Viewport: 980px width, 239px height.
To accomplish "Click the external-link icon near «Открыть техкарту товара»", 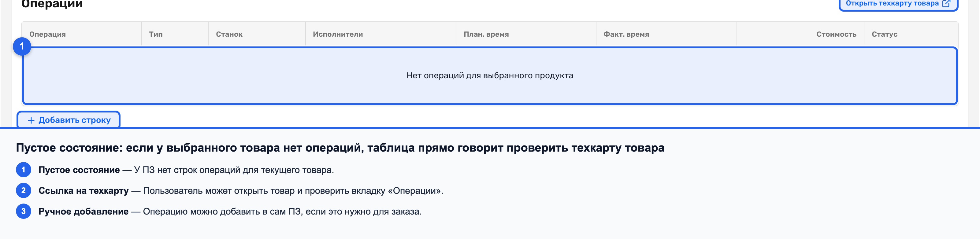I will point(946,3).
